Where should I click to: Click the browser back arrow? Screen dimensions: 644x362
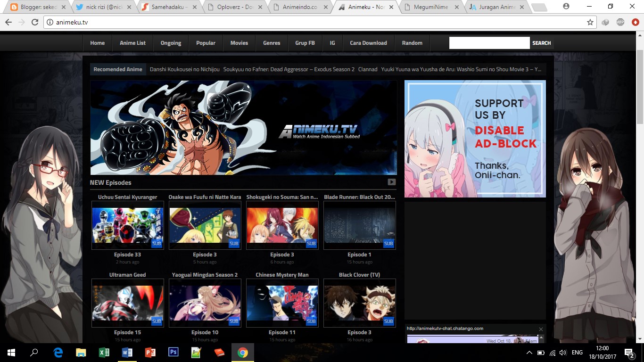click(x=8, y=22)
